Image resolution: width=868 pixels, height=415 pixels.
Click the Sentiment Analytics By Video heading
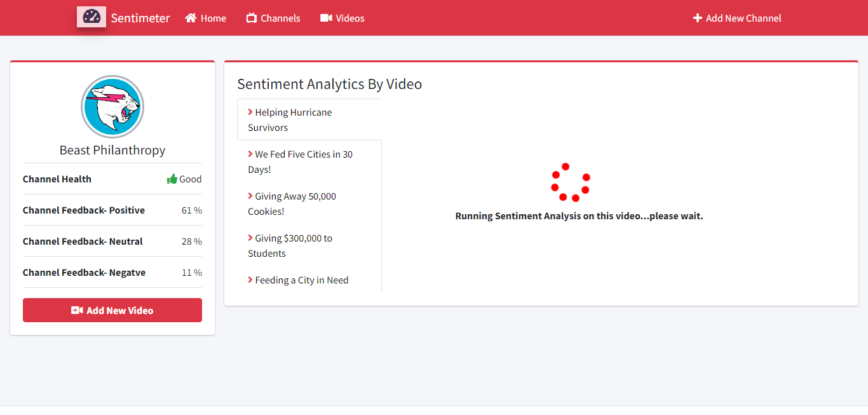(x=329, y=84)
